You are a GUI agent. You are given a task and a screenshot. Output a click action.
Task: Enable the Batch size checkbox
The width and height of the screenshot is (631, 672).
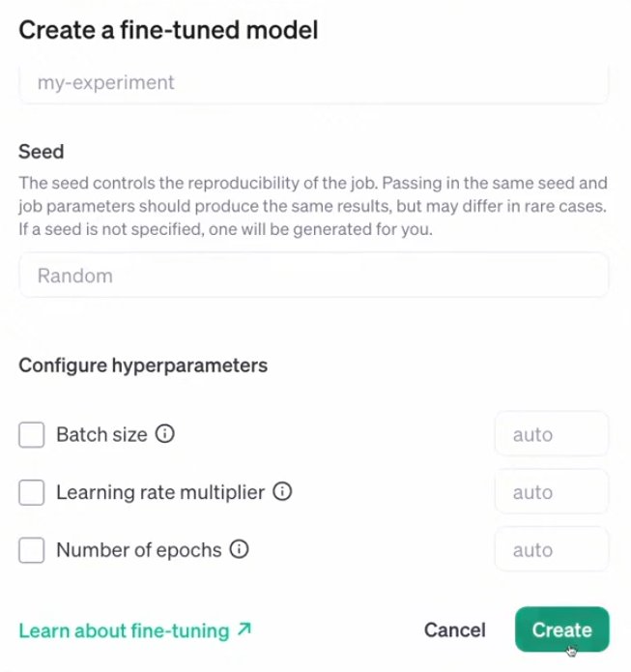pos(31,434)
